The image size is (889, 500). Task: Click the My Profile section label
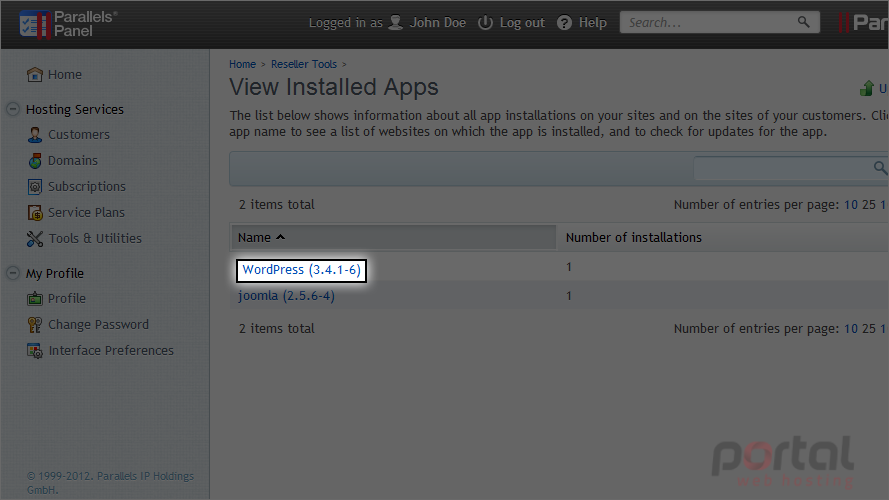point(55,273)
